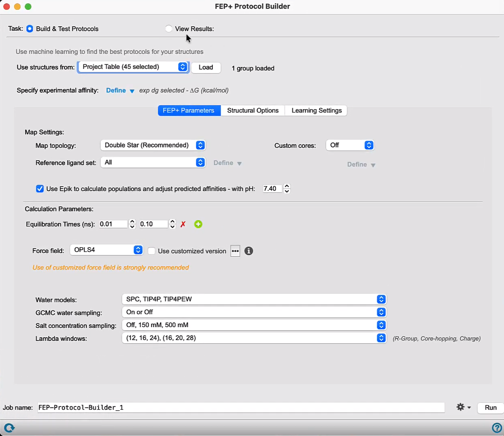Open Lambda windows dropdown
The height and width of the screenshot is (436, 504).
click(x=254, y=338)
